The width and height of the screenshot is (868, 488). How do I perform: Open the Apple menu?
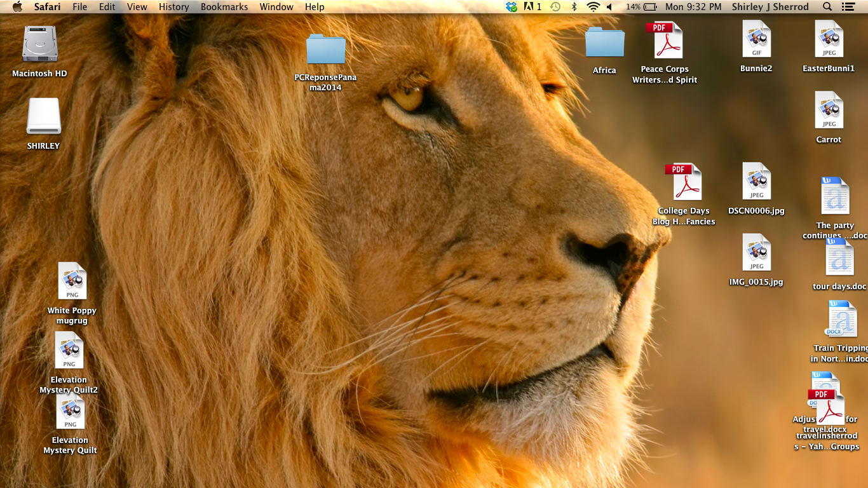(x=17, y=7)
